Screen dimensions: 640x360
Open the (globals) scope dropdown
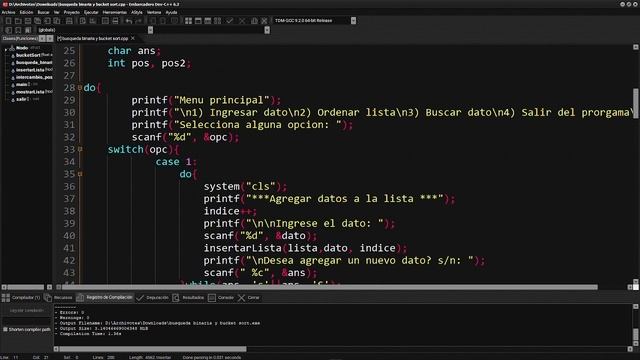(151, 30)
